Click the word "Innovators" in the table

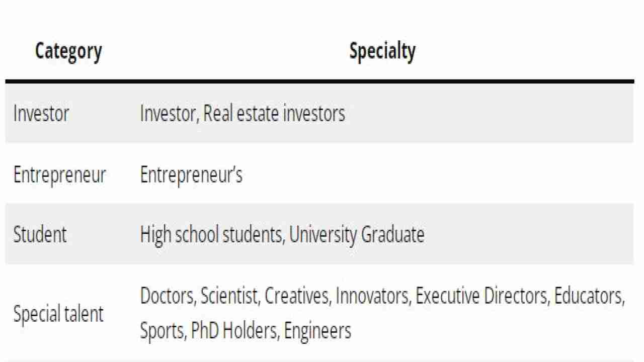pyautogui.click(x=372, y=296)
